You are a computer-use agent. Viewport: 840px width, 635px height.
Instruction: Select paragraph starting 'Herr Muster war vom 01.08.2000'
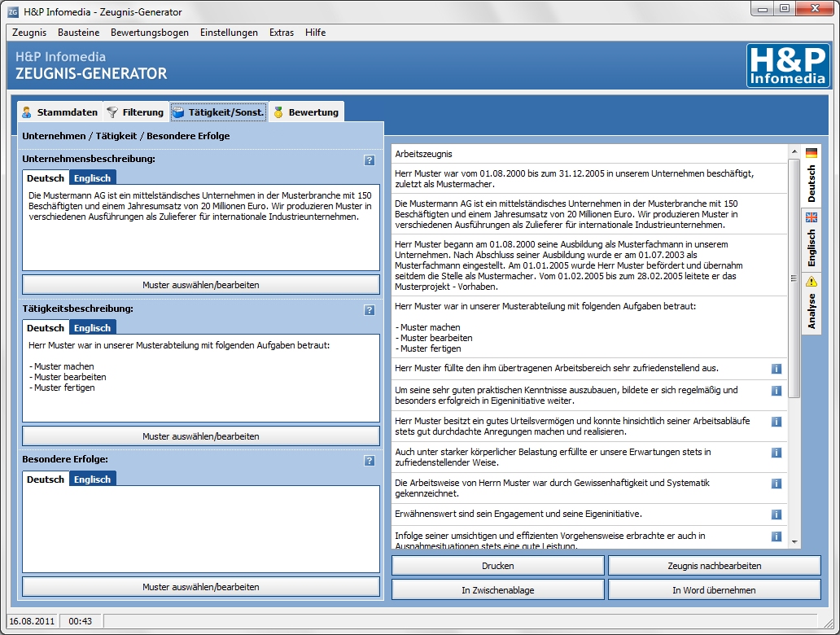pos(589,178)
